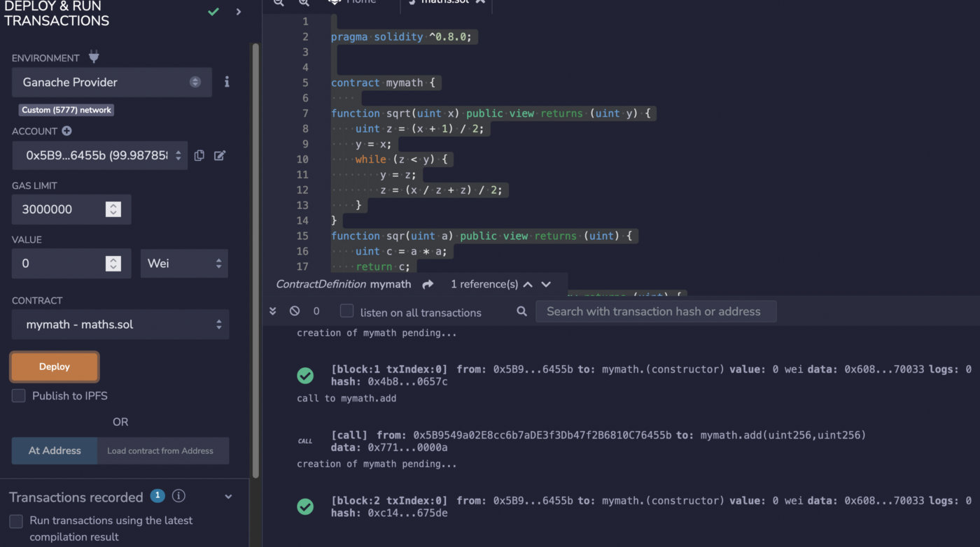Click the 'uint c = a * a;' code line
The image size is (980, 547).
pos(400,251)
